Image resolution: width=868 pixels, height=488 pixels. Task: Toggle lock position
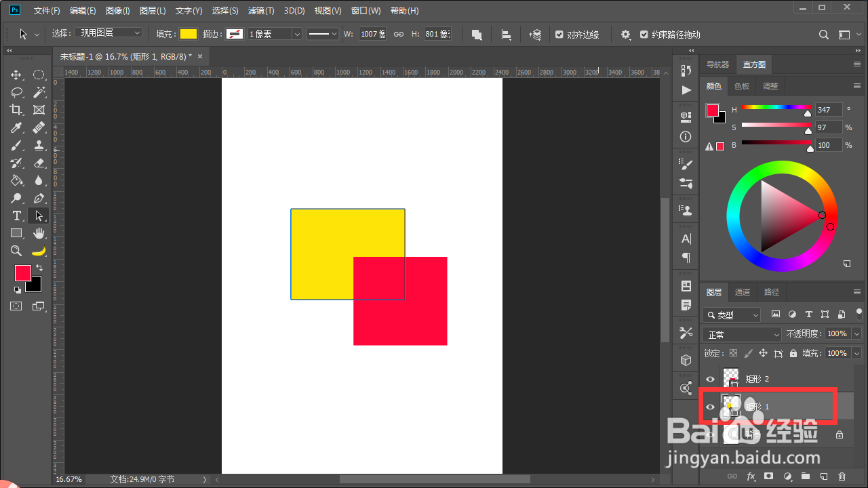pyautogui.click(x=763, y=353)
